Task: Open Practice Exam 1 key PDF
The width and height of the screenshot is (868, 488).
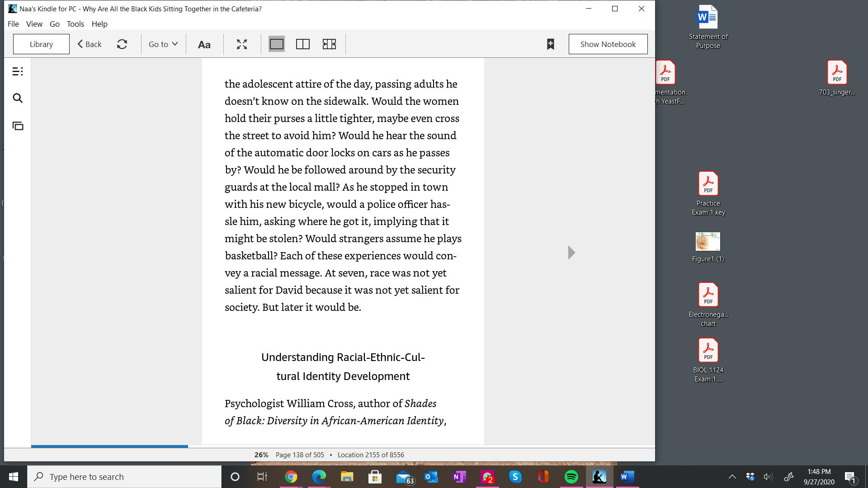Action: click(x=708, y=193)
